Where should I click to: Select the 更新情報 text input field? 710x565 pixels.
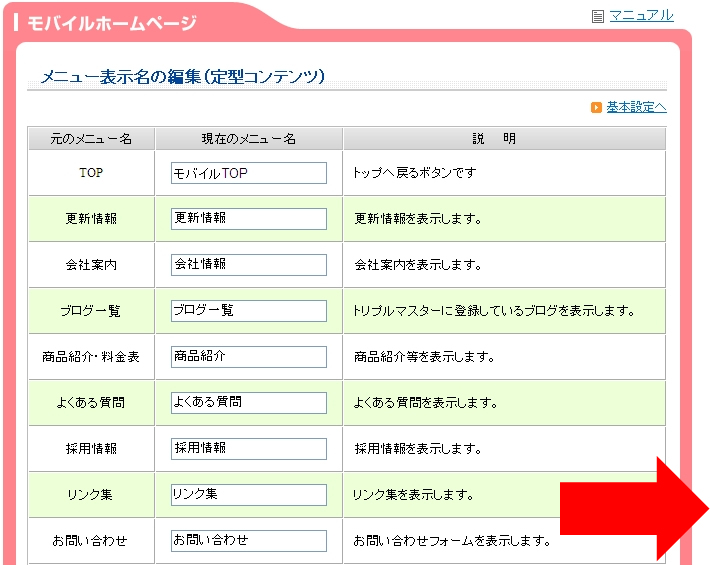[x=249, y=219]
